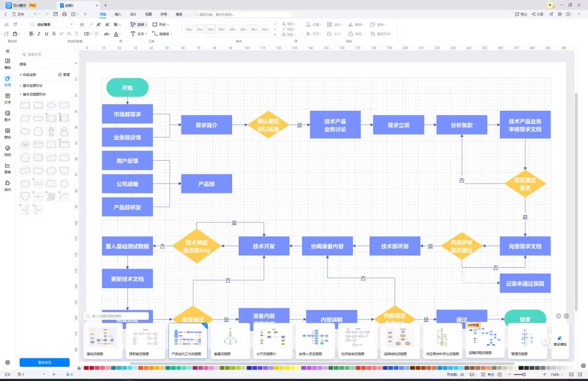The height and width of the screenshot is (381, 588).
Task: Open the Design ribbon tab
Action: [x=133, y=14]
